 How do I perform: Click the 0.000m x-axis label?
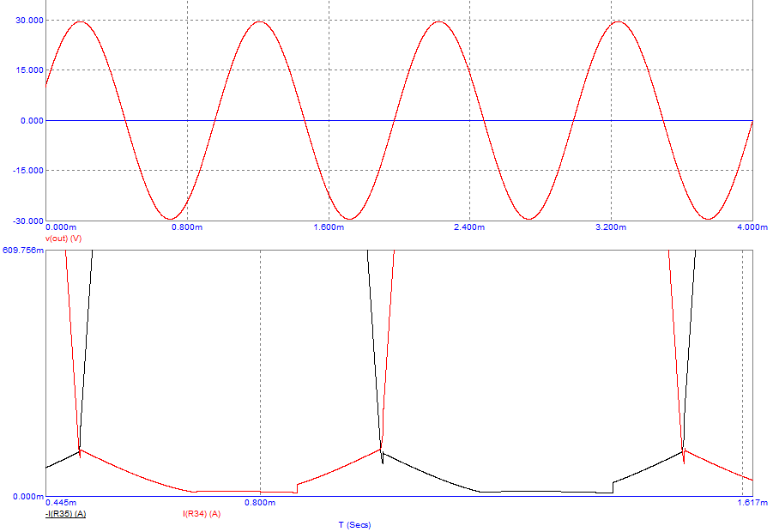coord(61,227)
